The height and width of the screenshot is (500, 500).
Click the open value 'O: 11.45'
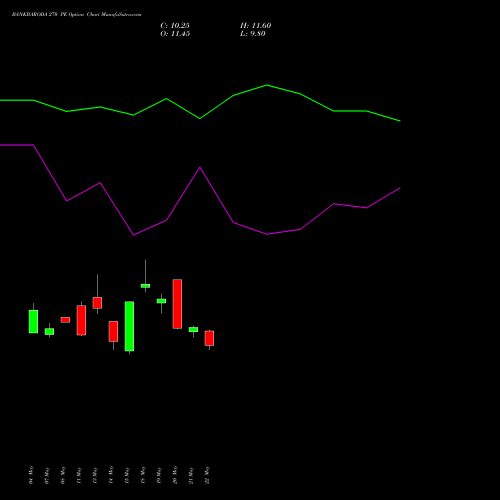pyautogui.click(x=175, y=34)
